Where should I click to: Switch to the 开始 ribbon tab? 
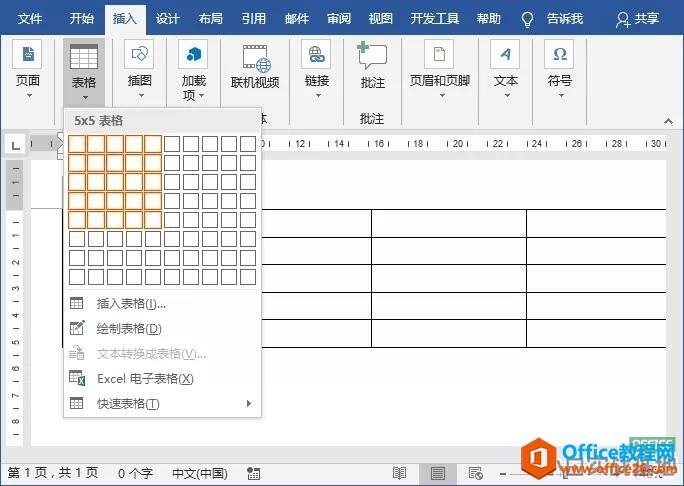coord(82,18)
